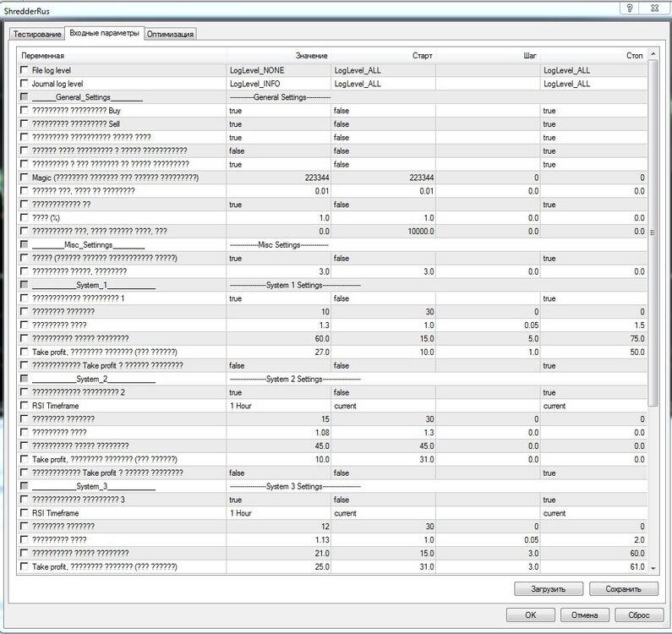Screen dimensions: 672x634
Task: Tick the _General_Settings_ row checkbox
Action: [x=25, y=97]
